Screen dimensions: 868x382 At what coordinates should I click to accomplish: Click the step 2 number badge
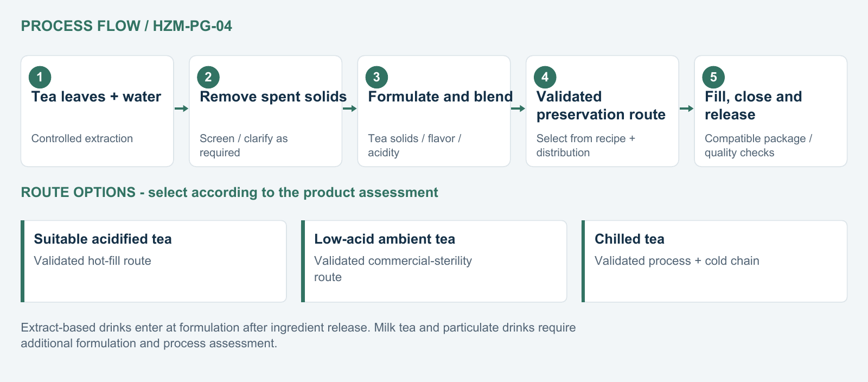click(x=208, y=77)
